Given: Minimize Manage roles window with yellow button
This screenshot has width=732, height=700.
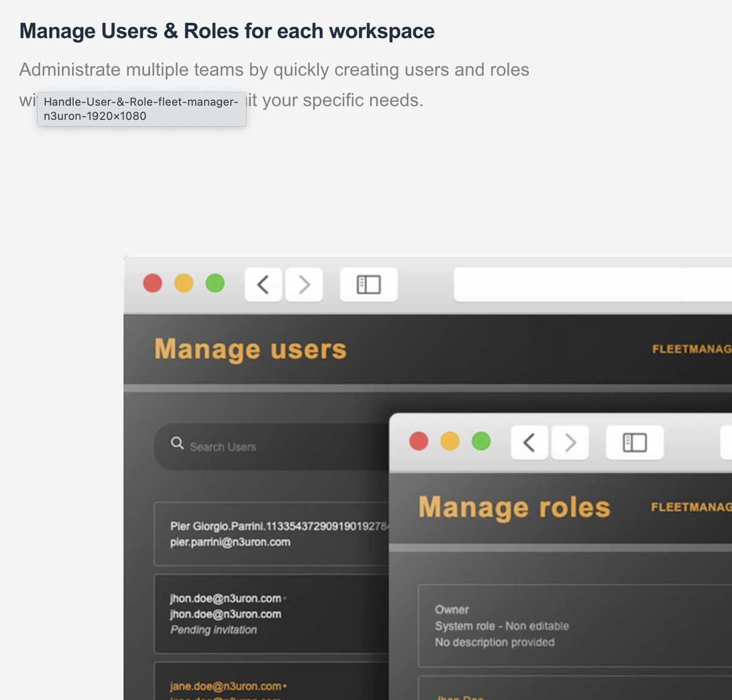Looking at the screenshot, I should [x=450, y=441].
